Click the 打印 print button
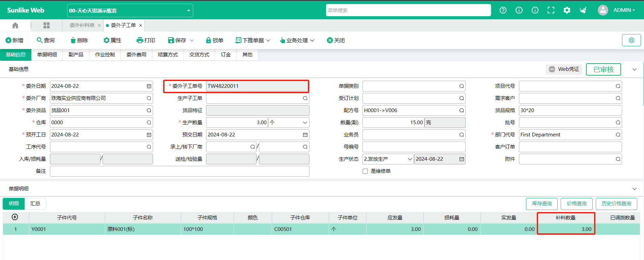The height and width of the screenshot is (260, 644). [x=146, y=40]
